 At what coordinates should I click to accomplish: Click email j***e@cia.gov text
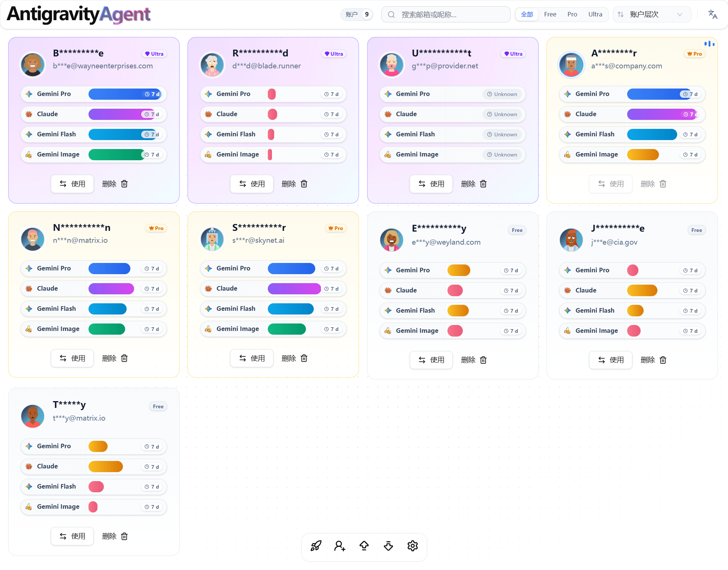point(614,242)
